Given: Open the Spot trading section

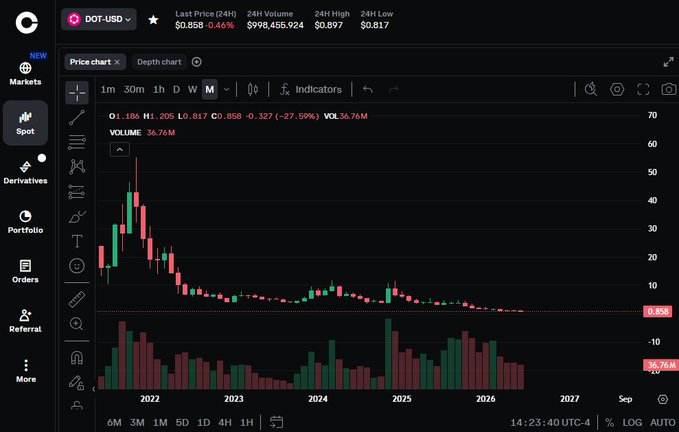Looking at the screenshot, I should [x=25, y=123].
